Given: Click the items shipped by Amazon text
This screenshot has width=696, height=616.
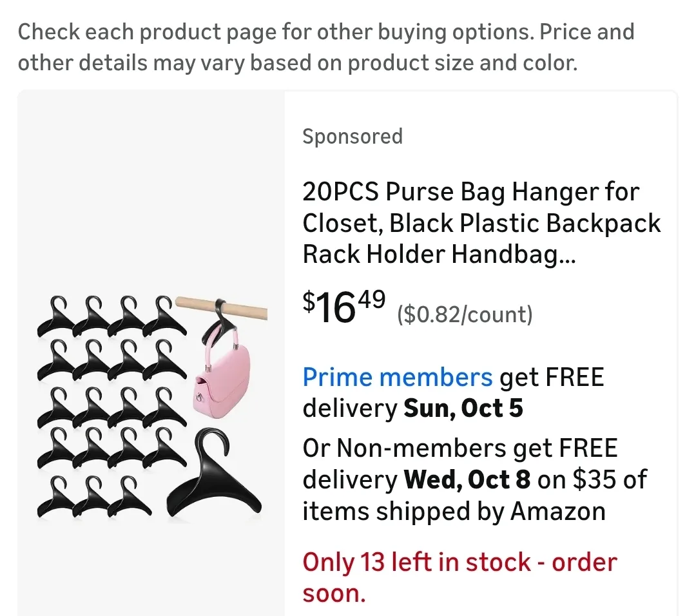Looking at the screenshot, I should tap(454, 511).
